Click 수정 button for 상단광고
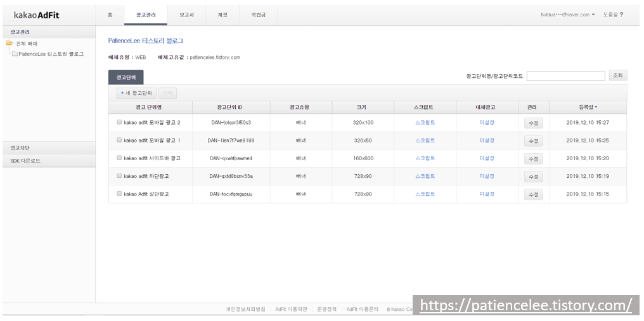Image resolution: width=644 pixels, height=321 pixels. tap(533, 194)
